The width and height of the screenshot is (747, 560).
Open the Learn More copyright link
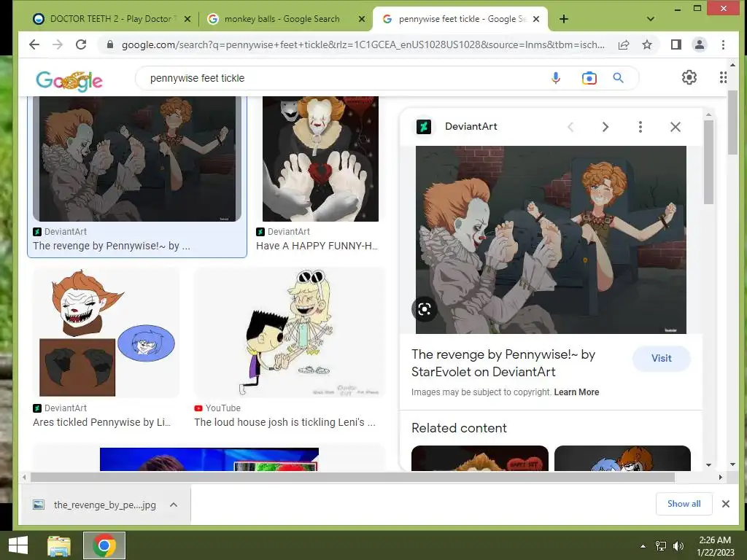(576, 392)
